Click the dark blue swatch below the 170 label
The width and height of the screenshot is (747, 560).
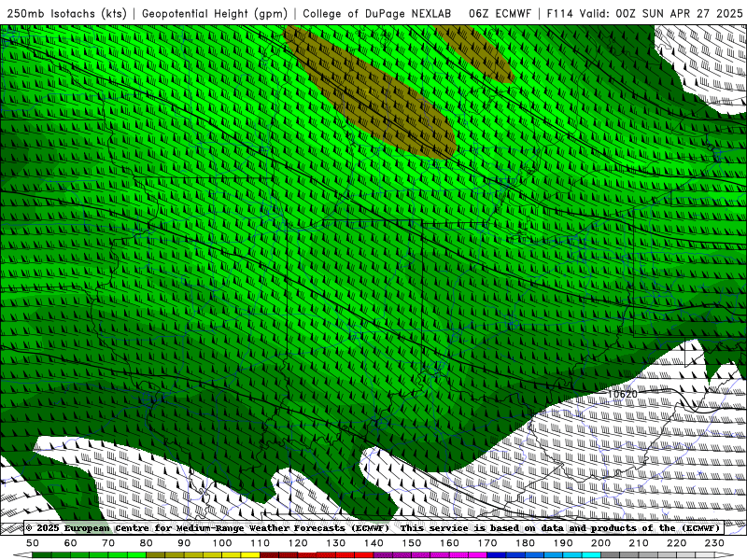point(497,555)
